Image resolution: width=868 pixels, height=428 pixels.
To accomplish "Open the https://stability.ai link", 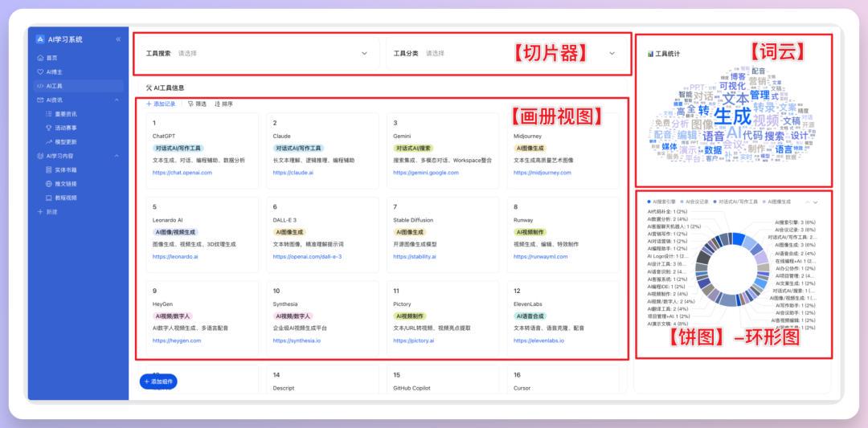I will [x=415, y=257].
